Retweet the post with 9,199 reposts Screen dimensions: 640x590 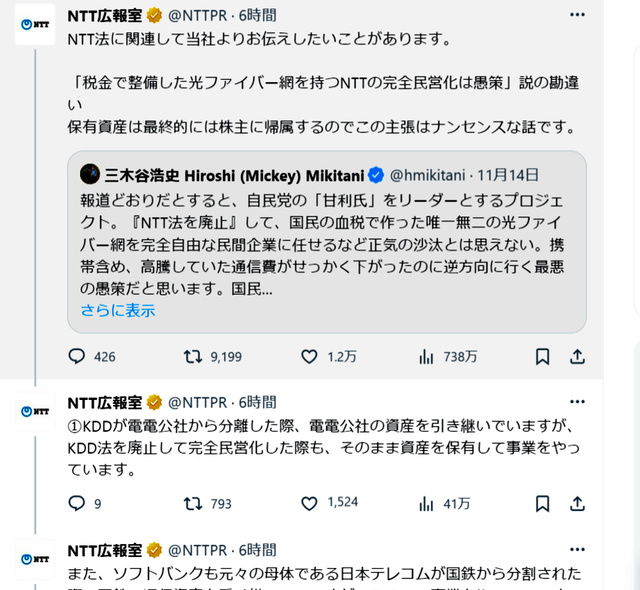[x=194, y=357]
